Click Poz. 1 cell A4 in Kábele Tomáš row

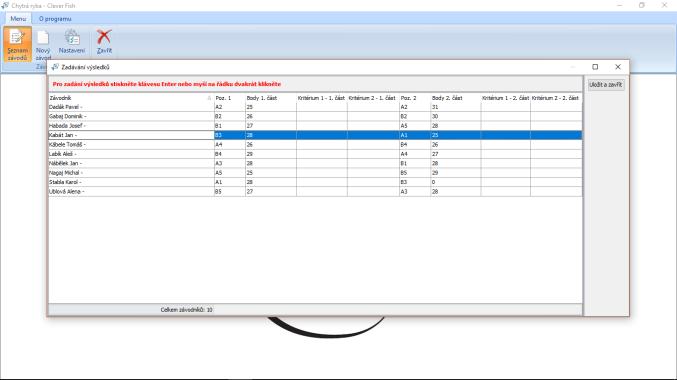pyautogui.click(x=229, y=145)
